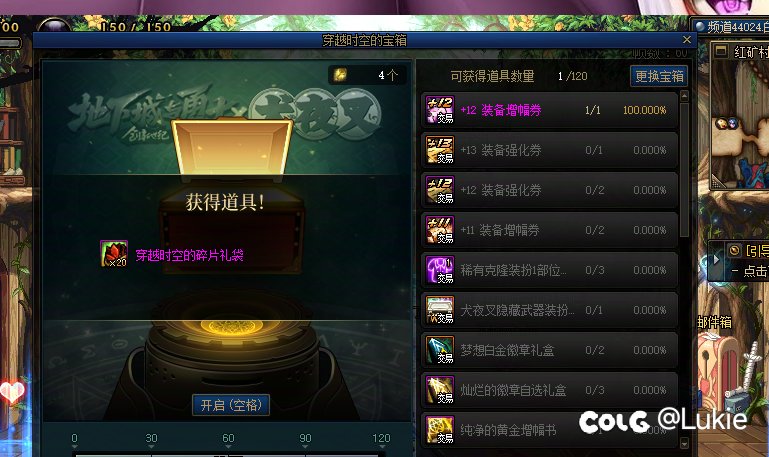This screenshot has width=769, height=457.
Task: Click the 红矿村 minimap window icon
Action: click(x=721, y=51)
